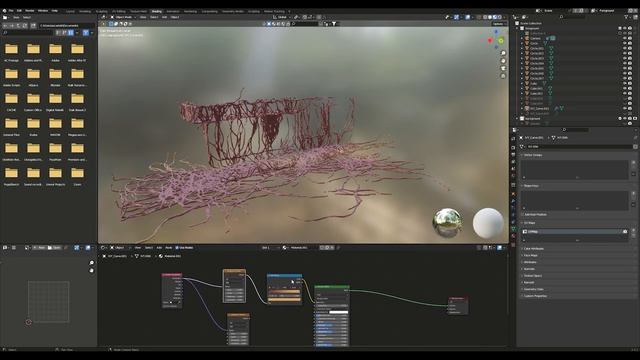The height and width of the screenshot is (360, 640).
Task: Hide Circle.001 with its eye icon
Action: click(624, 48)
